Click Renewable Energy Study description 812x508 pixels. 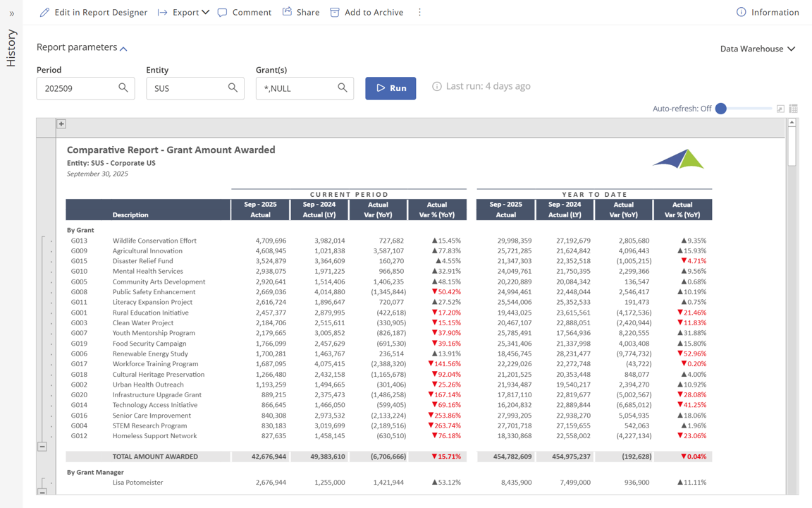tap(150, 353)
